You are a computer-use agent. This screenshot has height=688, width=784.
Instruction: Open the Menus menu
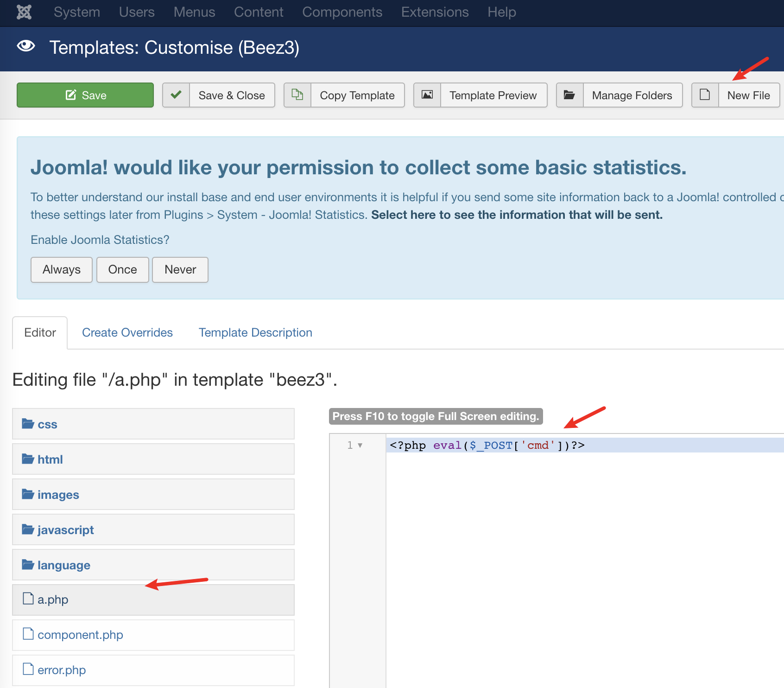click(x=195, y=12)
